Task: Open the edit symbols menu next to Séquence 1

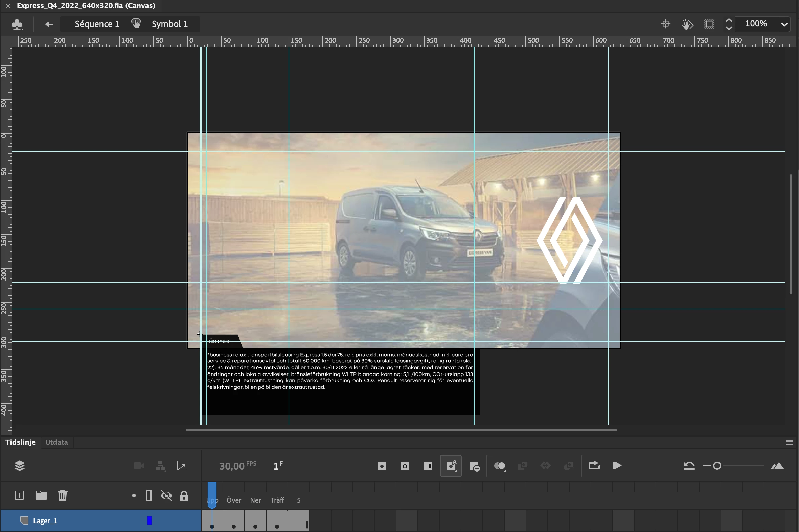Action: 17,24
